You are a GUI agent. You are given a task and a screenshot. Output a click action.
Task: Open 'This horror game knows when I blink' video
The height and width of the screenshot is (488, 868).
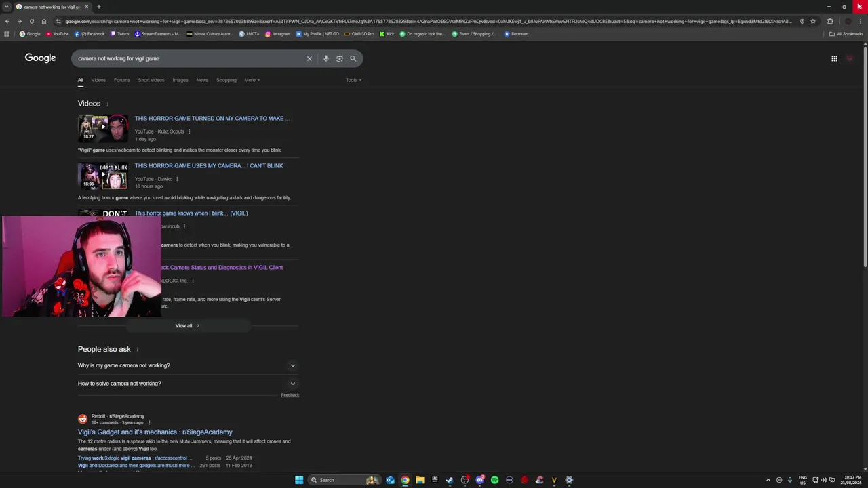pos(191,213)
